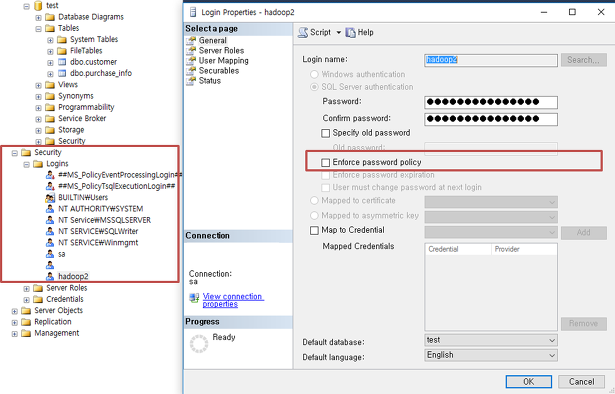The image size is (615, 394).
Task: Click the ##MS_PolicyEventProcessingLogin## login icon
Action: pyautogui.click(x=50, y=175)
